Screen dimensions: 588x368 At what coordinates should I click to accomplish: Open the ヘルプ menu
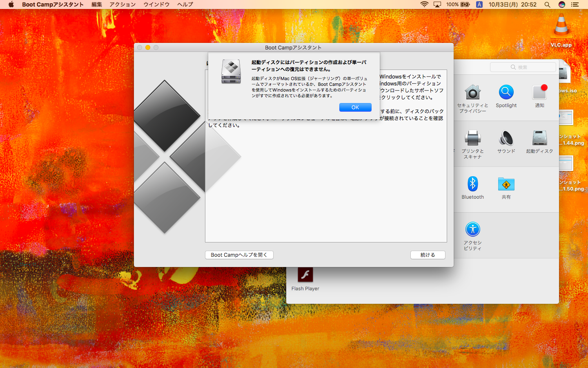(x=185, y=4)
